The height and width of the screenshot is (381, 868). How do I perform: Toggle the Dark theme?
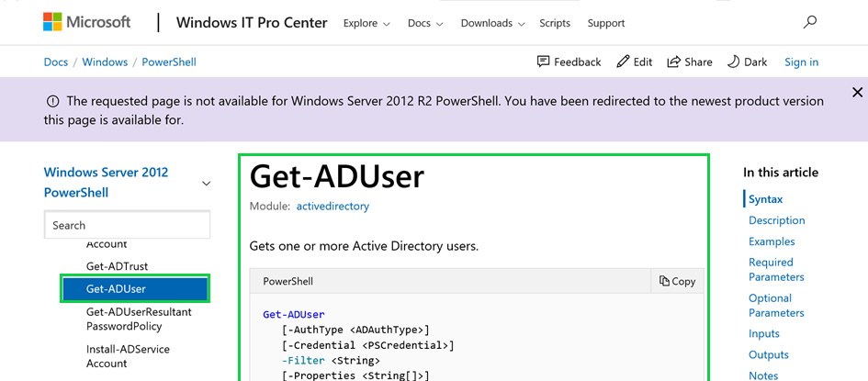tap(747, 62)
